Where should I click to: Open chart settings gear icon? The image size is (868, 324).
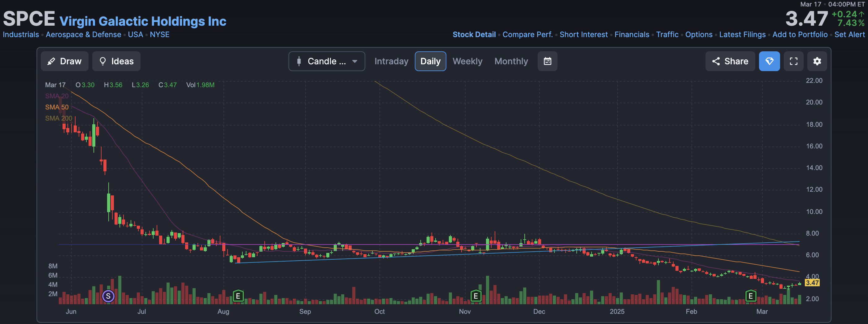coord(817,61)
